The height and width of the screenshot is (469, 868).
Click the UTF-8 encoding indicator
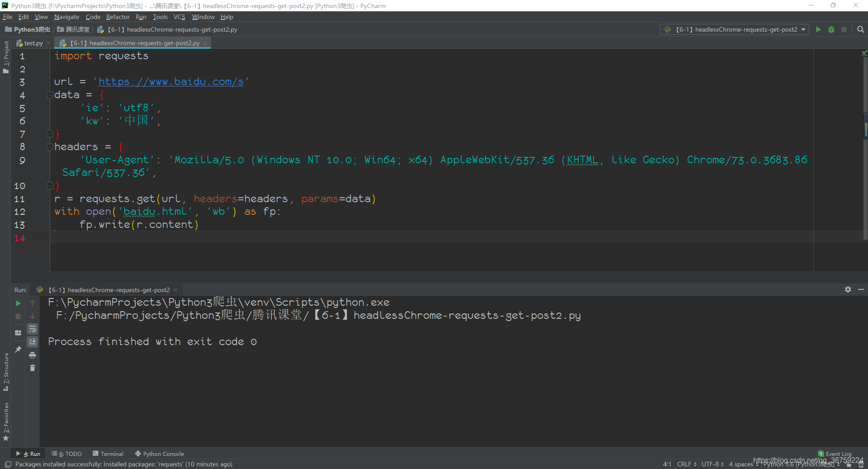711,464
